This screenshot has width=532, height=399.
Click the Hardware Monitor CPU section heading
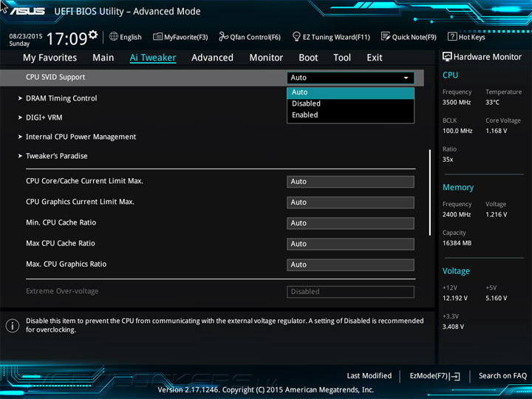450,75
